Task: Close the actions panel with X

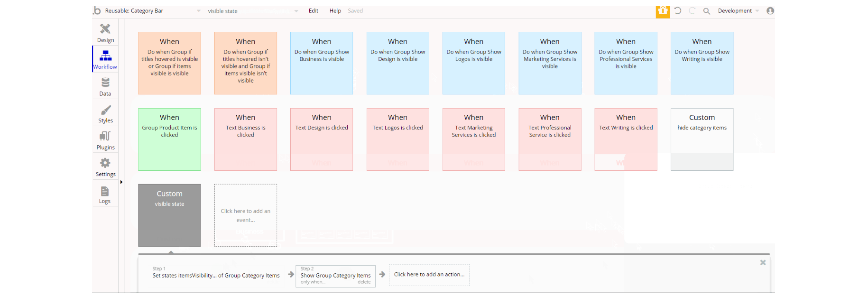Action: point(763,262)
